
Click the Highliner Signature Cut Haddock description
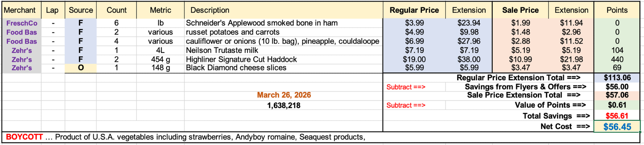coord(241,60)
